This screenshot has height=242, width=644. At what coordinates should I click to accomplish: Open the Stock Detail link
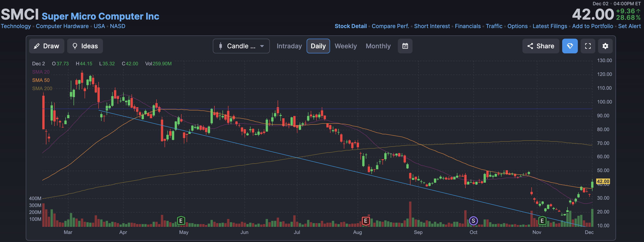(350, 26)
